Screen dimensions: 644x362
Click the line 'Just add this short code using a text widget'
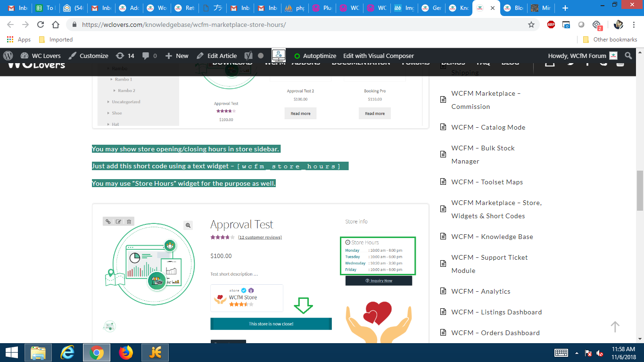220,166
